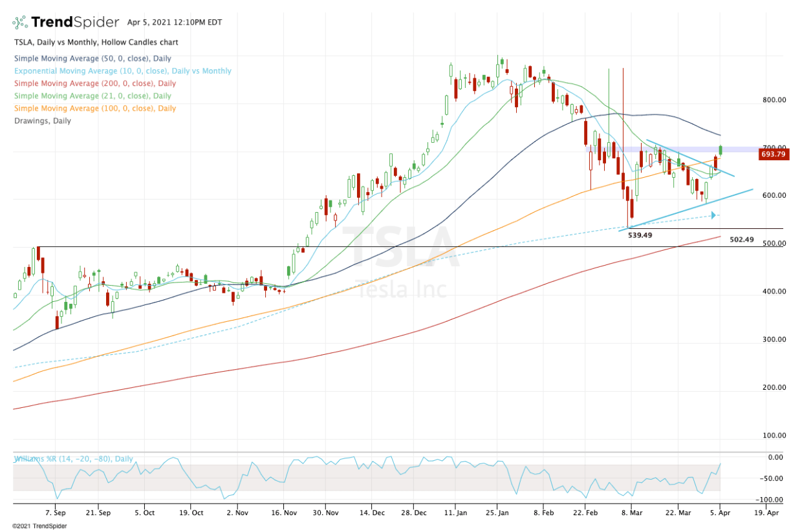Click the Simple Moving Average 200 legend label
The height and width of the screenshot is (532, 802).
pos(94,83)
